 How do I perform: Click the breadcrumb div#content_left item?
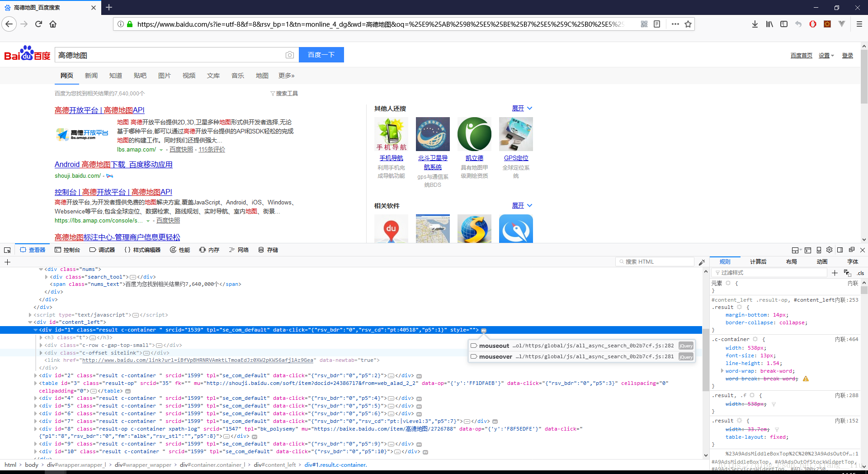tap(274, 465)
